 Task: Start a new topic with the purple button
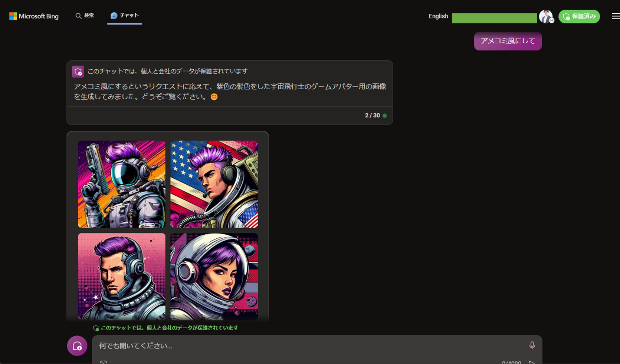(77, 346)
